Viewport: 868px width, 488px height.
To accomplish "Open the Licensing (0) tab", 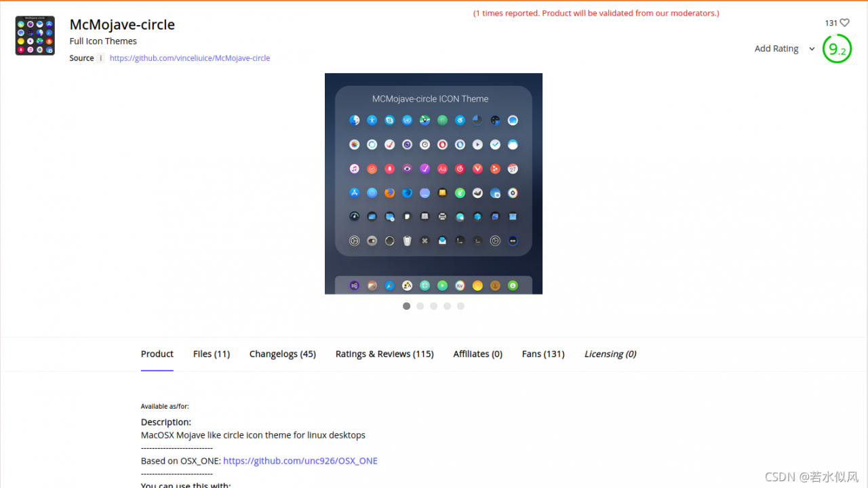I will [x=610, y=354].
